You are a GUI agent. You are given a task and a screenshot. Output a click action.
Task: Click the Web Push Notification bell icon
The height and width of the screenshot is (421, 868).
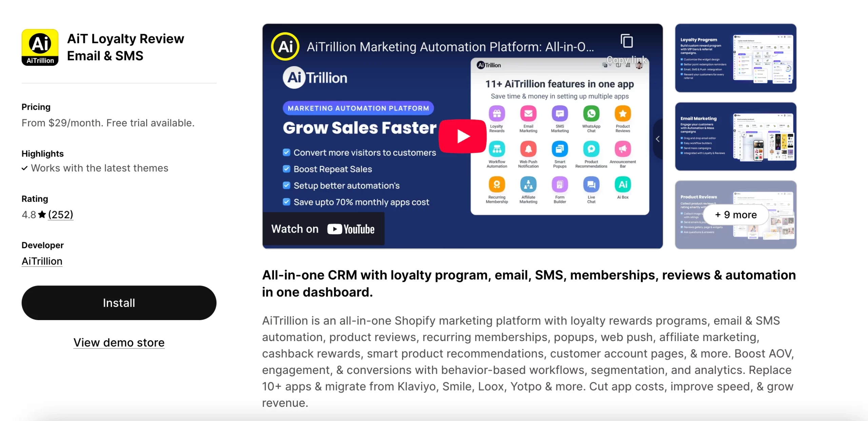[528, 149]
